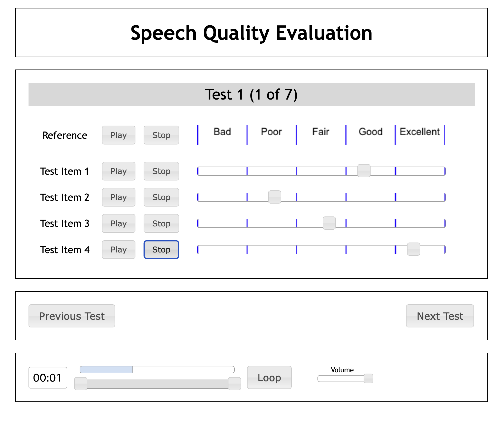This screenshot has height=423, width=504.
Task: Play Test Item 1 audio
Action: (x=119, y=171)
